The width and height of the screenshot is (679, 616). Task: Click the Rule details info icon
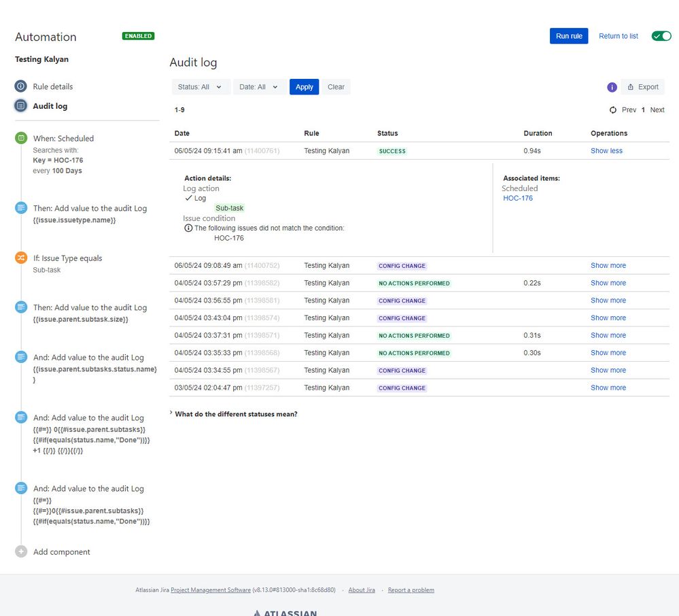coord(21,86)
